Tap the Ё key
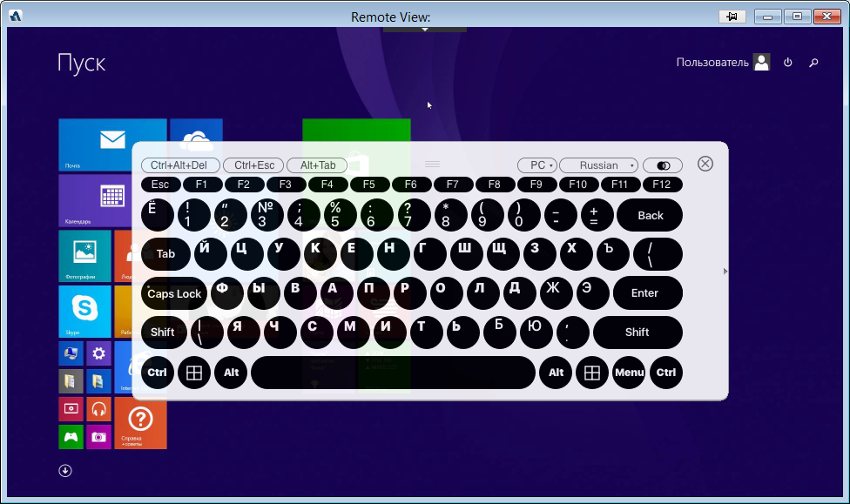This screenshot has width=850, height=504. click(158, 215)
